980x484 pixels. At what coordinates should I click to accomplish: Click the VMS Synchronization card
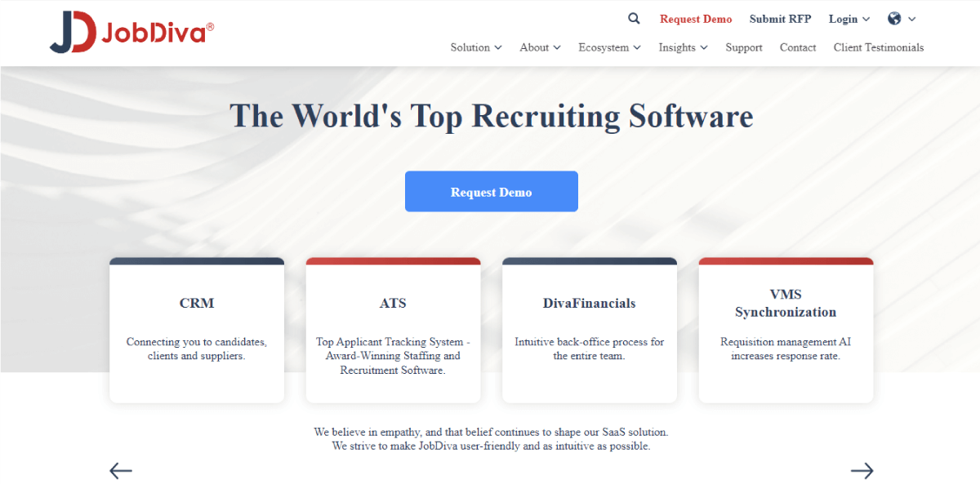pos(786,330)
